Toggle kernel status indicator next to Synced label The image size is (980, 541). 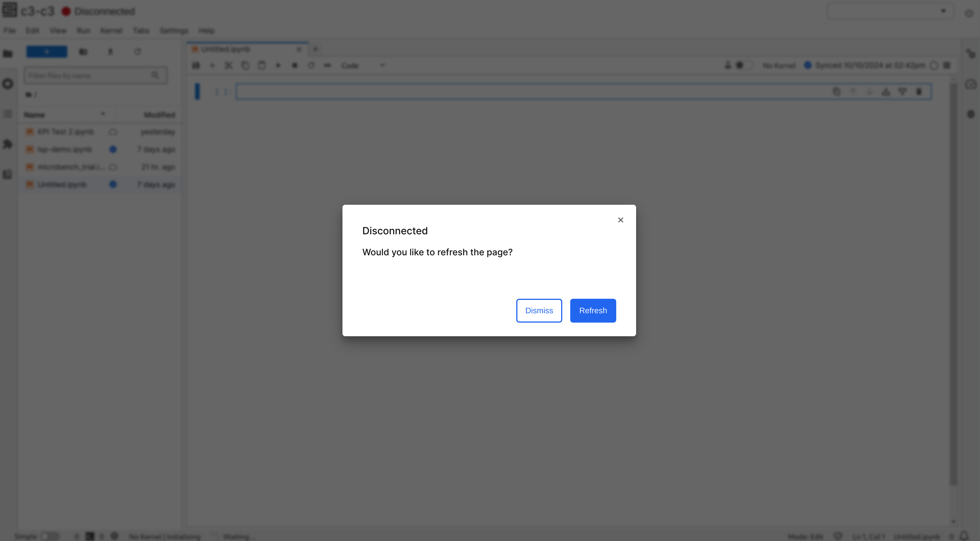click(808, 65)
